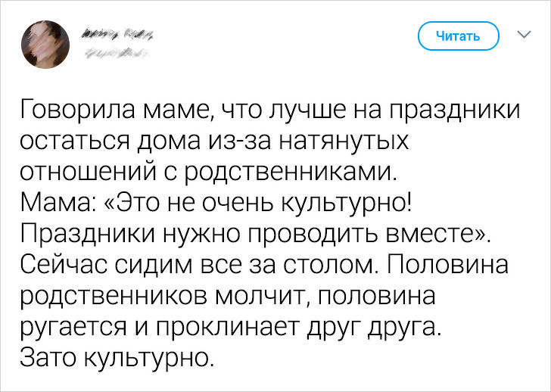Click the line 'ругается и проклинает друг друга.'
This screenshot has height=392, width=551.
tap(230, 326)
